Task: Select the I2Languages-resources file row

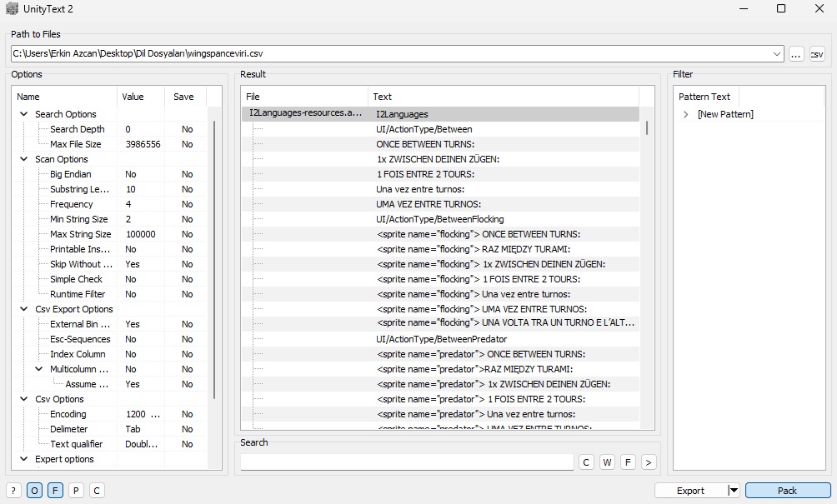Action: point(440,113)
